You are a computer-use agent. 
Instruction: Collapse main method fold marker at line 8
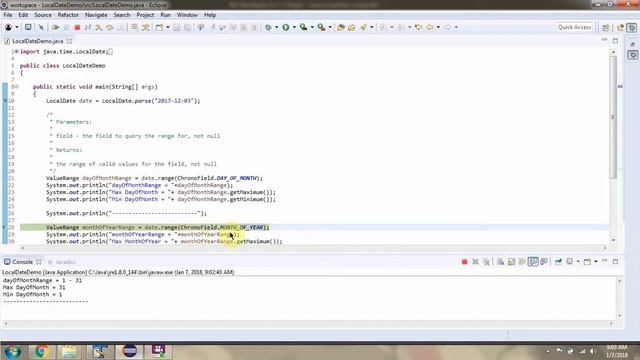(17, 87)
